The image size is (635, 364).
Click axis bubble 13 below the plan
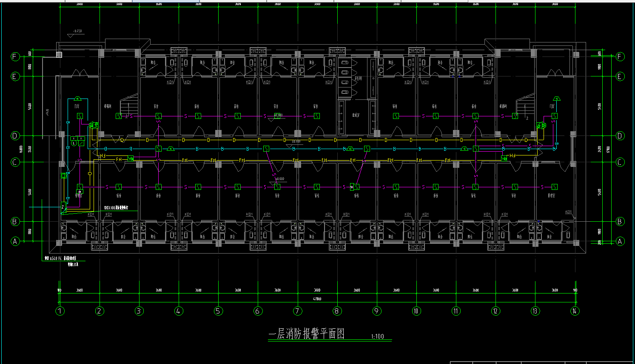[535, 311]
